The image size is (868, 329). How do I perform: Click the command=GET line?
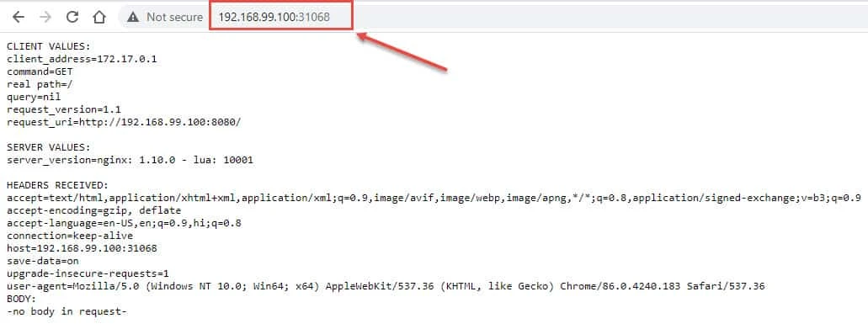tap(40, 72)
